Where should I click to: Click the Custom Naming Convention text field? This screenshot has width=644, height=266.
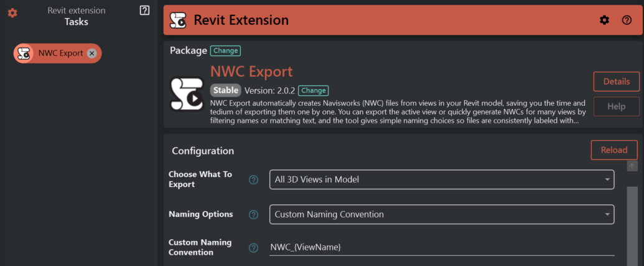(442, 247)
